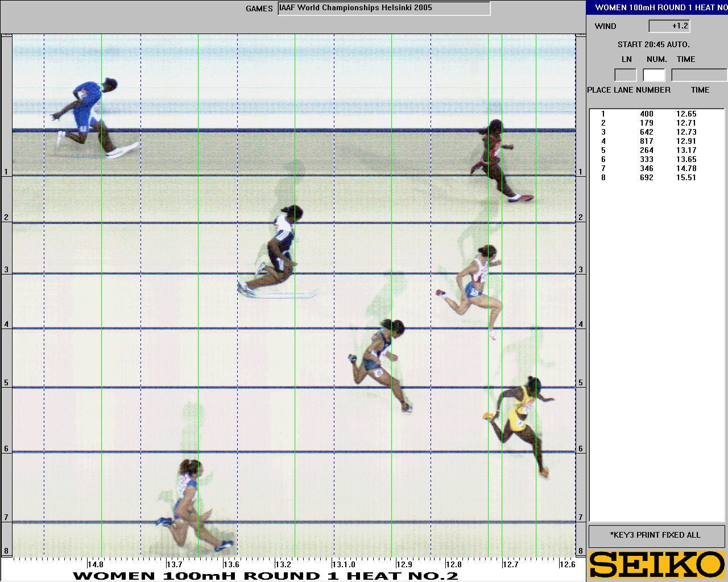The image size is (728, 582).
Task: Select the 12.7 tick on time scale
Action: (510, 564)
